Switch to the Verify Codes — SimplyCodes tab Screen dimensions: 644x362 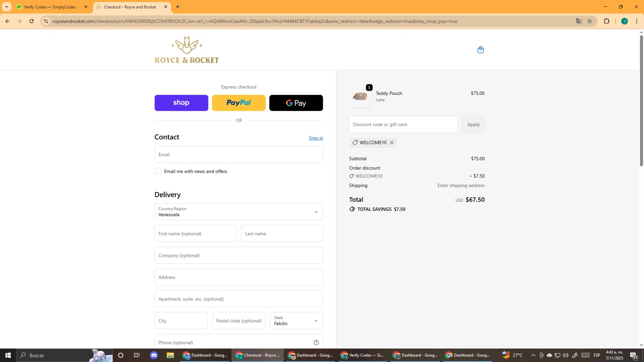(50, 7)
